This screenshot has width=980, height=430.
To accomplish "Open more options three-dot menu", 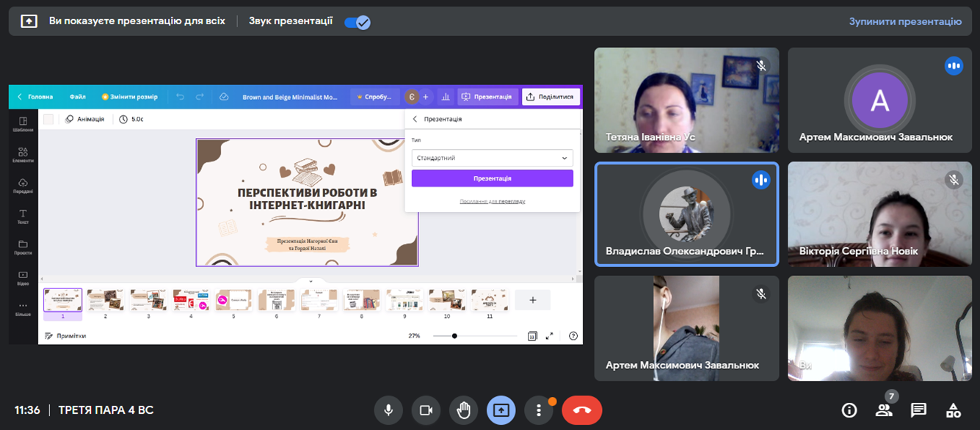I will (x=539, y=410).
